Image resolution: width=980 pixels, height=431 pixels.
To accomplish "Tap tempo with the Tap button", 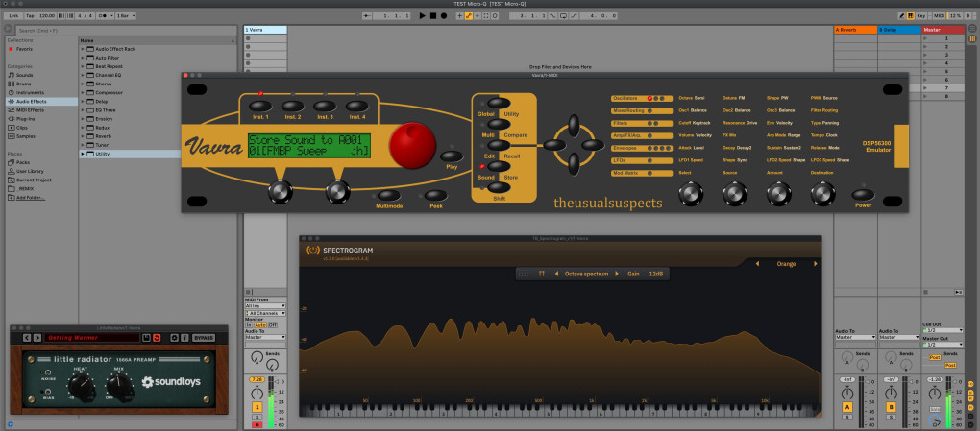I will 30,15.
